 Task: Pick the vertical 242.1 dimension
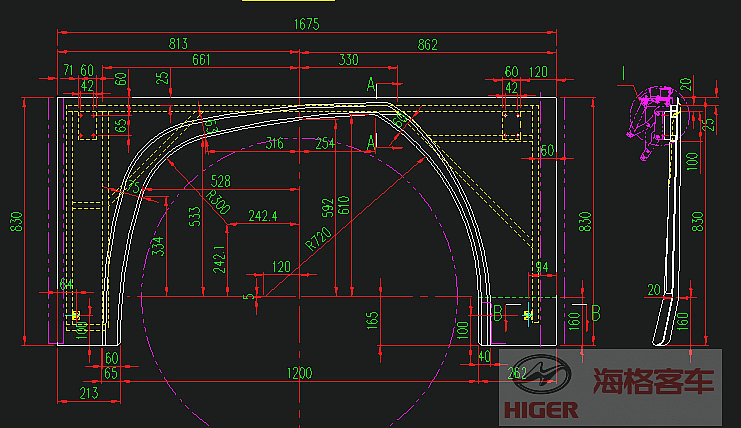tap(219, 259)
